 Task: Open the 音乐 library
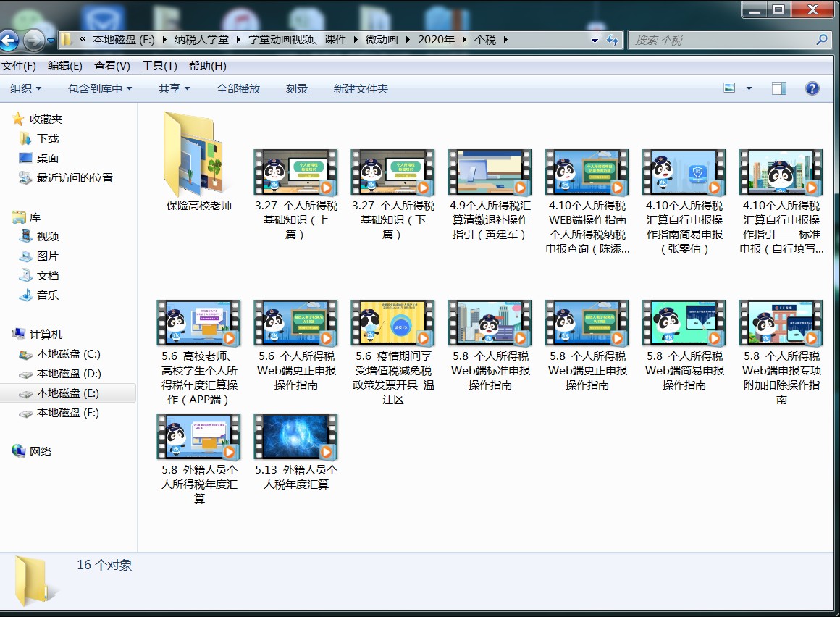click(48, 295)
